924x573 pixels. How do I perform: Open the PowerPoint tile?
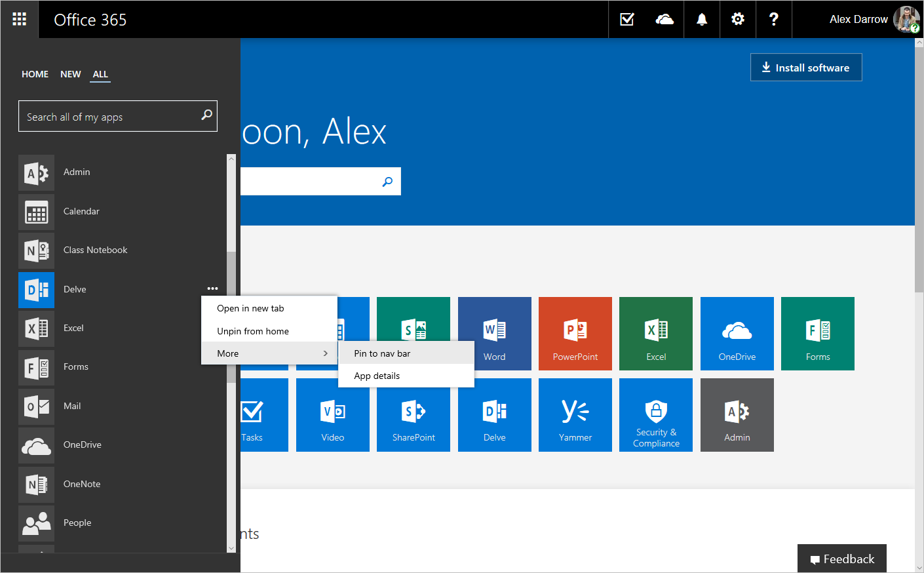click(x=575, y=333)
